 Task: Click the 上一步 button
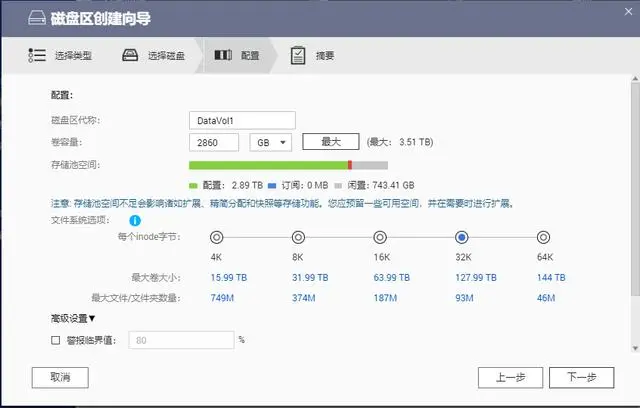point(511,377)
